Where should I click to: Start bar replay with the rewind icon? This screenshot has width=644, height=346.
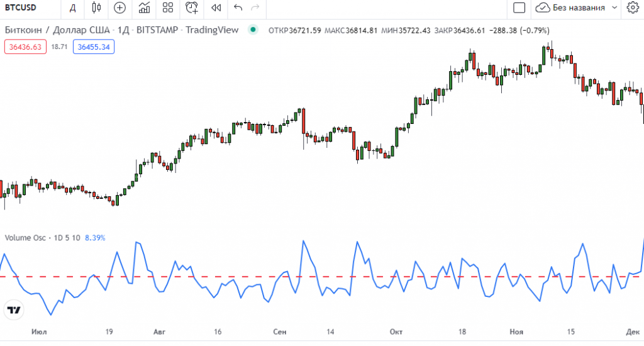(216, 8)
